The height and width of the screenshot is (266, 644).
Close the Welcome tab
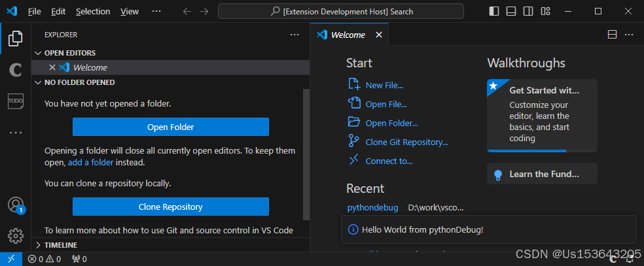[x=379, y=35]
